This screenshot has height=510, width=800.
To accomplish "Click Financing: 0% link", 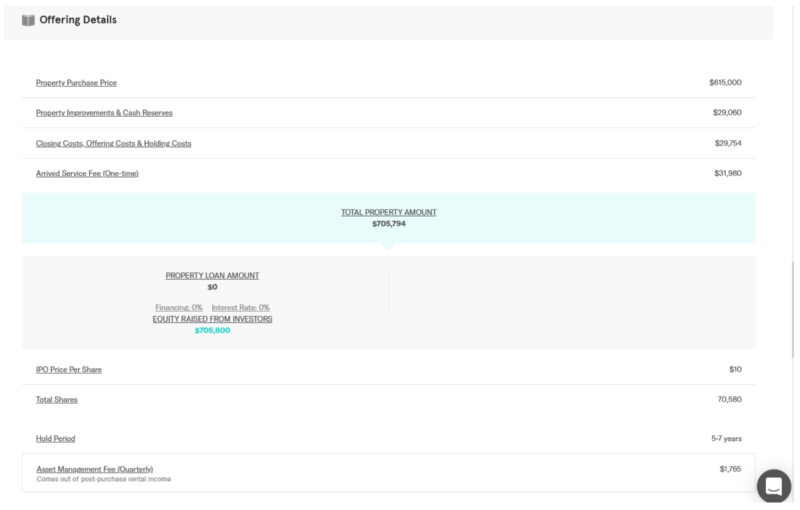I will coord(179,308).
